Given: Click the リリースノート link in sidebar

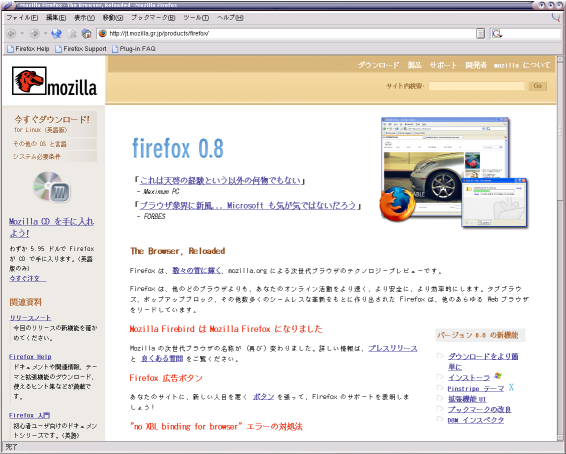Looking at the screenshot, I should (30, 318).
